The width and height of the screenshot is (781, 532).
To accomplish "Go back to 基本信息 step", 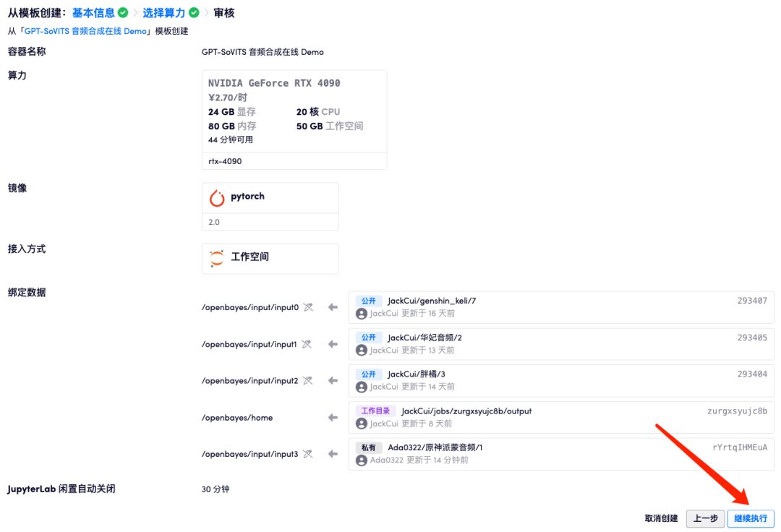I will tap(93, 12).
